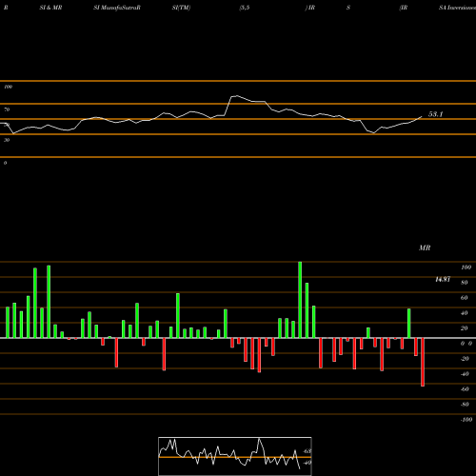
Task: Select the RSI axis label 0 on left
Action: pos(5,163)
